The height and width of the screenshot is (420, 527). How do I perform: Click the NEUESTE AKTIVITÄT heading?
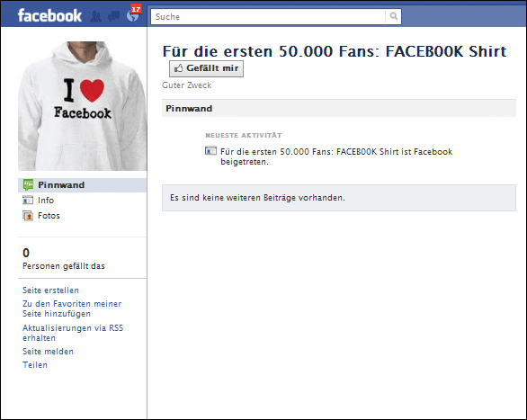click(244, 136)
